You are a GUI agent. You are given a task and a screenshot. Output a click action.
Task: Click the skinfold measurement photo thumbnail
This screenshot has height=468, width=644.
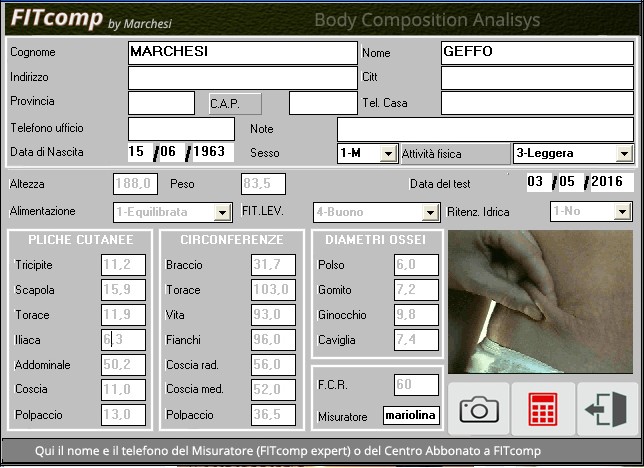tap(540, 302)
